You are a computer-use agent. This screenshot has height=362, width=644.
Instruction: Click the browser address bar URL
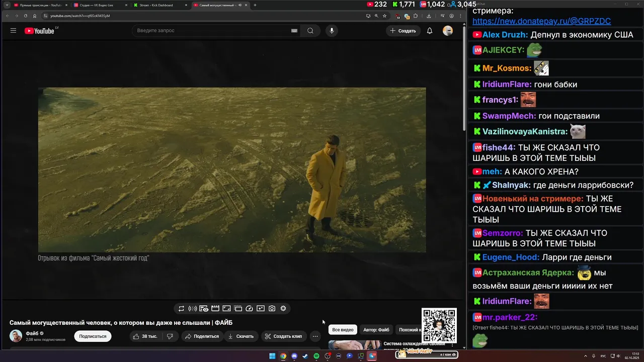tap(80, 16)
